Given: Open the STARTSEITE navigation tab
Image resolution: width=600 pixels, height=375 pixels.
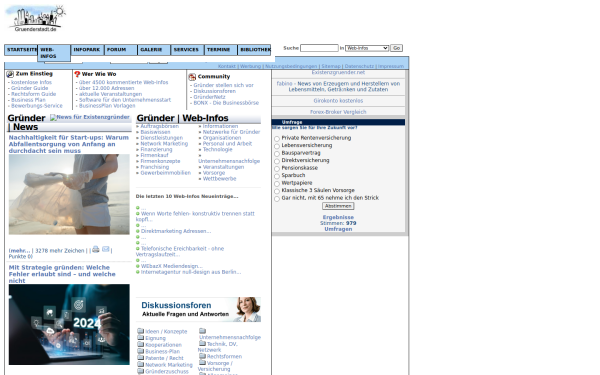Looking at the screenshot, I should tap(21, 50).
